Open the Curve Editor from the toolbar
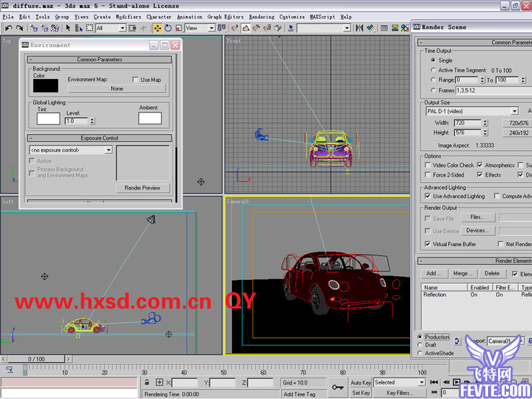The width and height of the screenshot is (532, 399). (x=384, y=28)
